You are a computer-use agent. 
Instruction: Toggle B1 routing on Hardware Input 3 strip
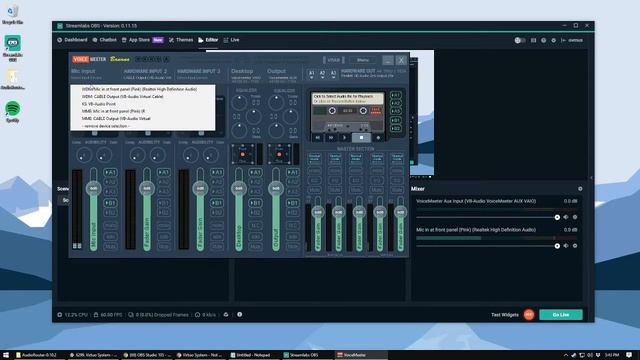[217, 203]
